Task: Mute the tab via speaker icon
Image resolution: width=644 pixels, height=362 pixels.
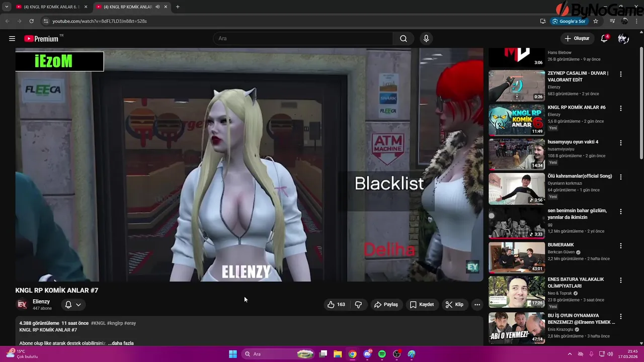Action: tap(158, 7)
